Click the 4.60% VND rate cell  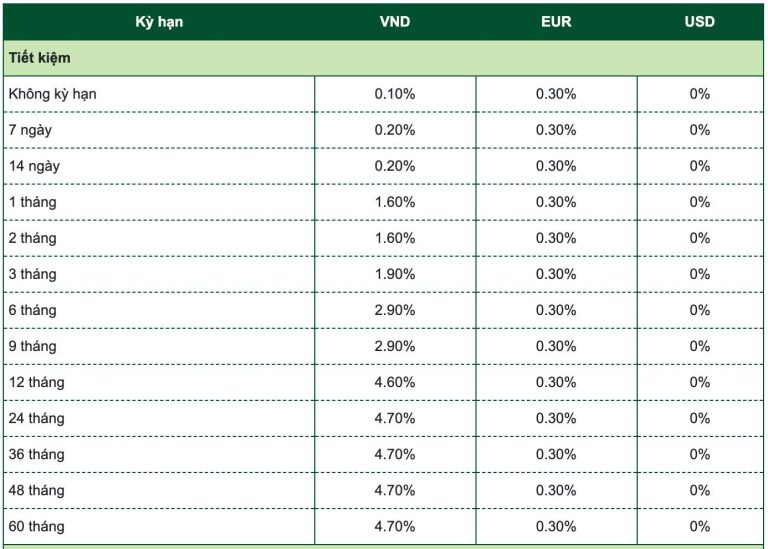click(395, 382)
